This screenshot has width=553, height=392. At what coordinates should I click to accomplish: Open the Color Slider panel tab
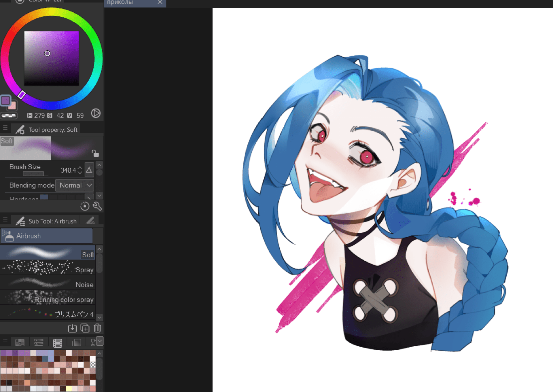click(39, 342)
